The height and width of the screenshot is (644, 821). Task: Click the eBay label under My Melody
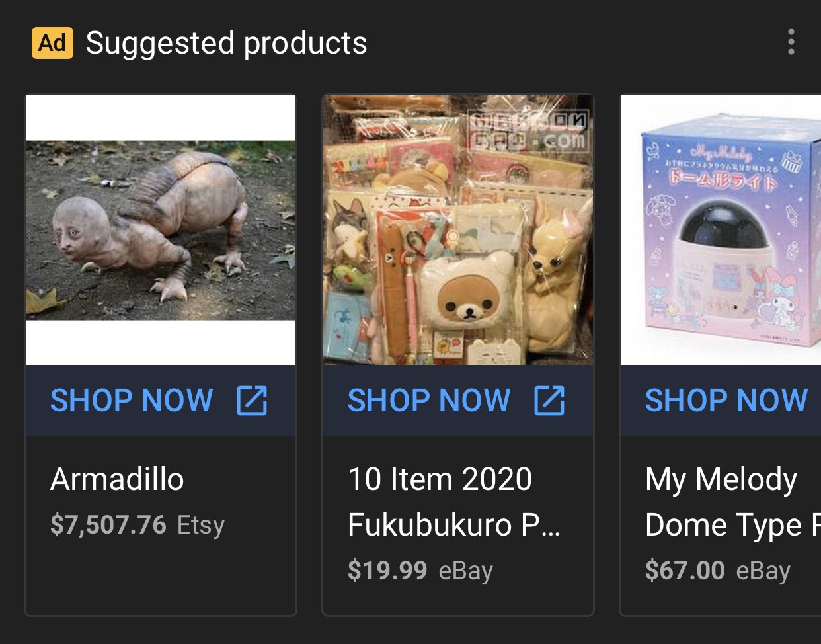[x=763, y=571]
